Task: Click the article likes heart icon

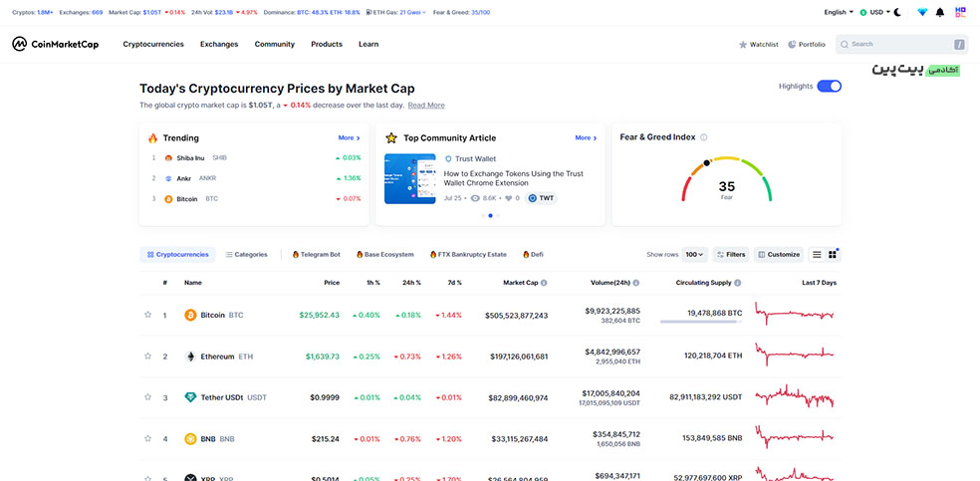Action: point(509,198)
